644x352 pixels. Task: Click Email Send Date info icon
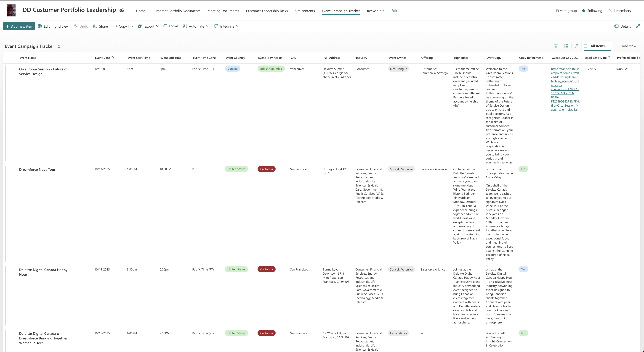click(609, 58)
